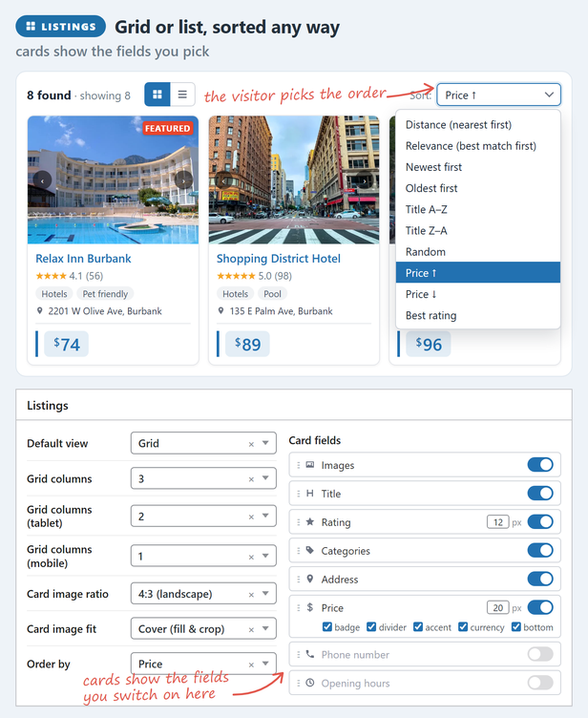Switch to grid view icon
Viewport: 588px width, 718px height.
pyautogui.click(x=157, y=95)
